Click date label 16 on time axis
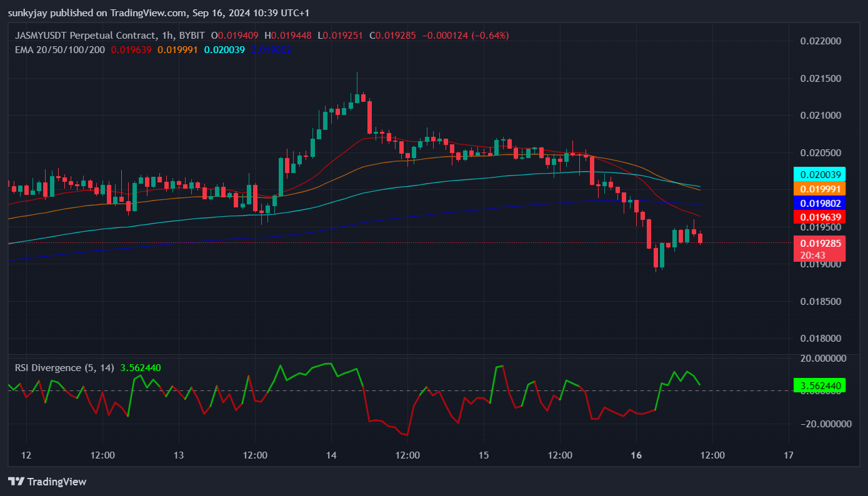 pyautogui.click(x=636, y=455)
